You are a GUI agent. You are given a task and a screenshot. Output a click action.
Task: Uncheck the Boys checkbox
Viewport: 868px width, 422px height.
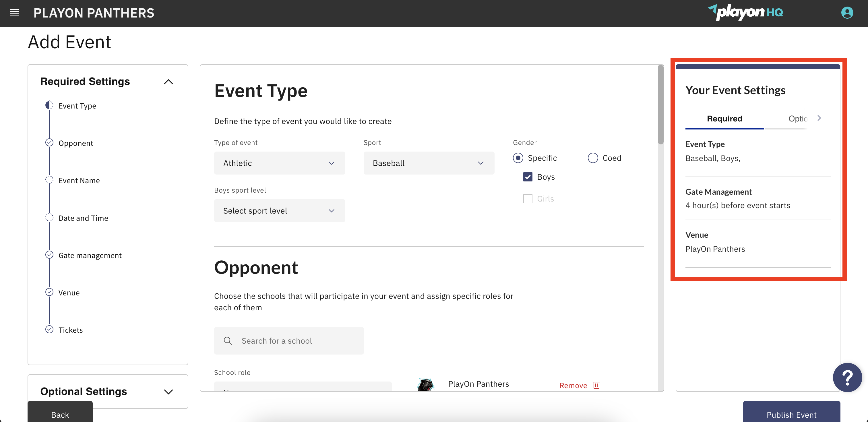pyautogui.click(x=528, y=177)
